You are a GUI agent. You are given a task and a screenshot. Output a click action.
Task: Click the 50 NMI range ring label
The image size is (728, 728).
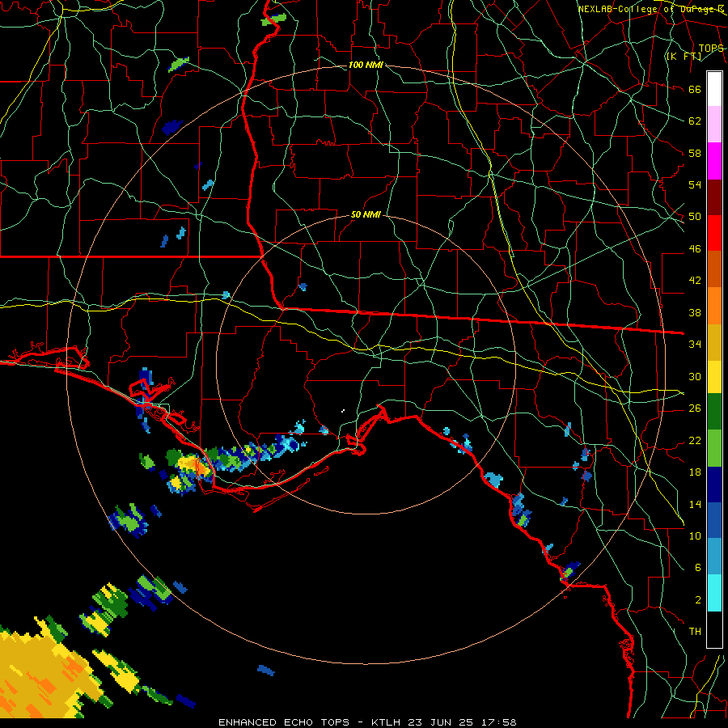[366, 214]
